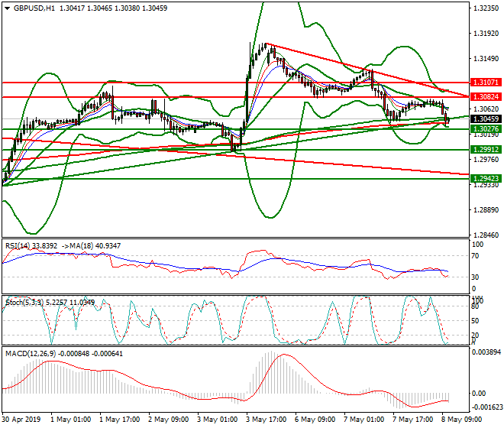Select the MACD scale value 0.003894
The image size is (504, 428).
point(486,352)
